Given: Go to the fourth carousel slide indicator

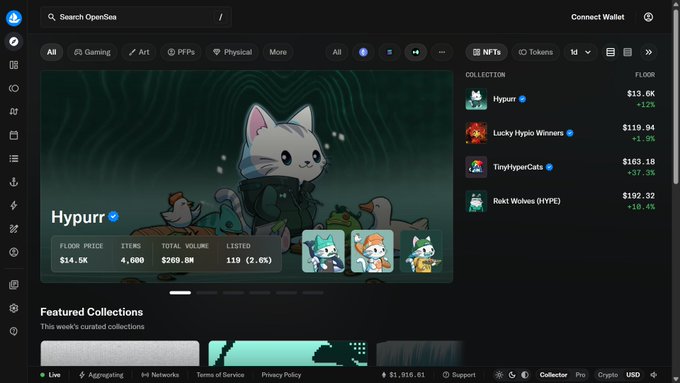Looking at the screenshot, I should tap(260, 293).
